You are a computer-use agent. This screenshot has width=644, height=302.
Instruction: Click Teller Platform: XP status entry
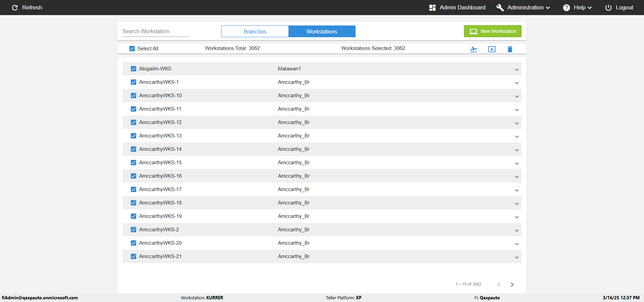(x=343, y=298)
